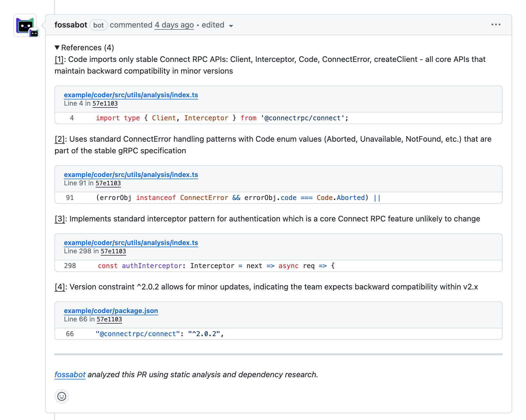This screenshot has height=420, width=526.
Task: Click footnote marker [3]
Action: 59,219
